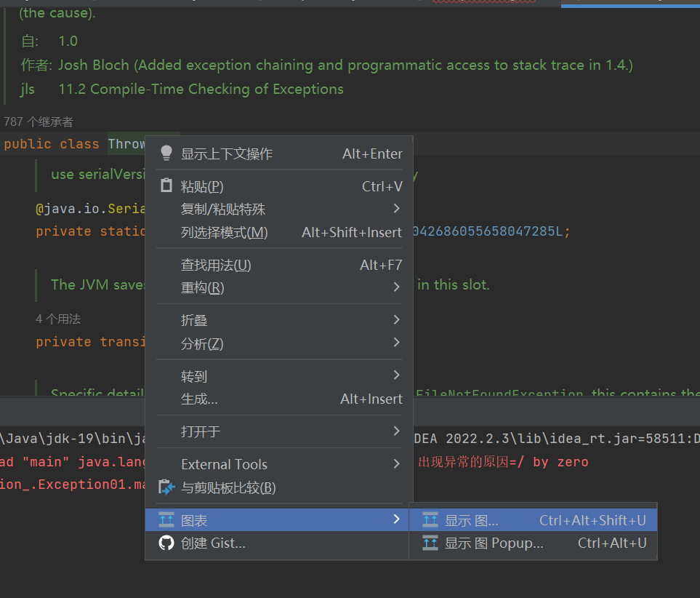Click the Throwable class name in the editor

(x=127, y=143)
